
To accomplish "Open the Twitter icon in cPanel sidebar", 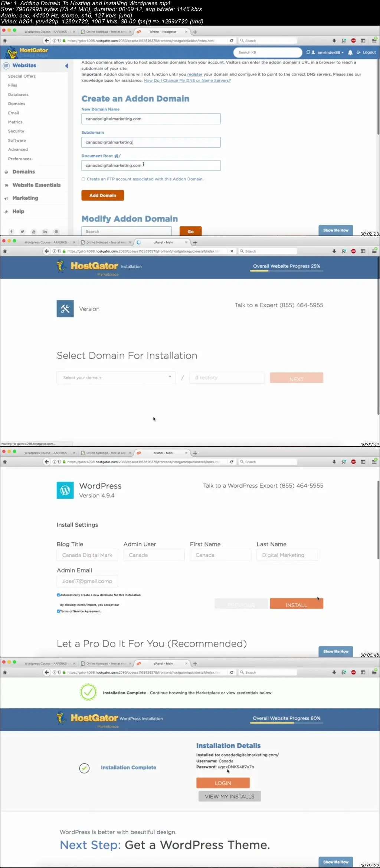I will pos(22,231).
